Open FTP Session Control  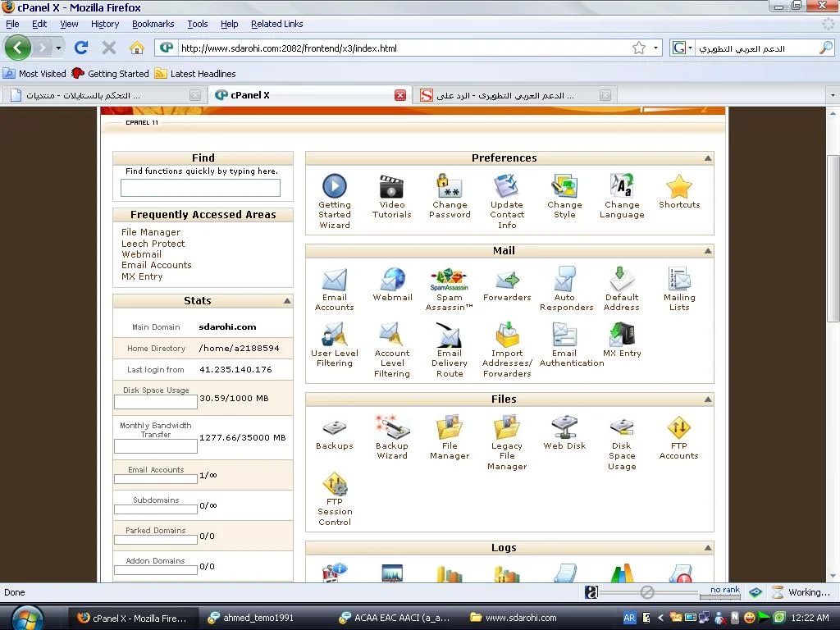click(x=335, y=483)
